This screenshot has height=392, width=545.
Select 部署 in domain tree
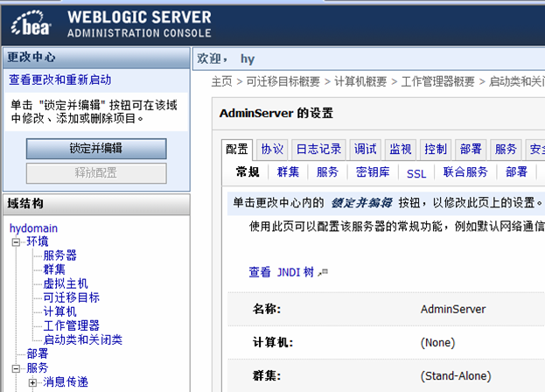click(38, 353)
